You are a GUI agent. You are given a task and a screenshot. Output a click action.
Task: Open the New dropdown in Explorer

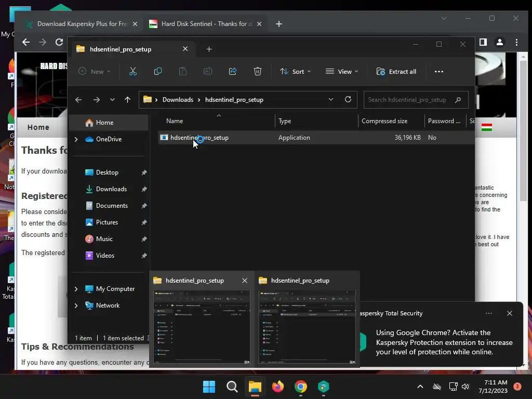[x=95, y=71]
